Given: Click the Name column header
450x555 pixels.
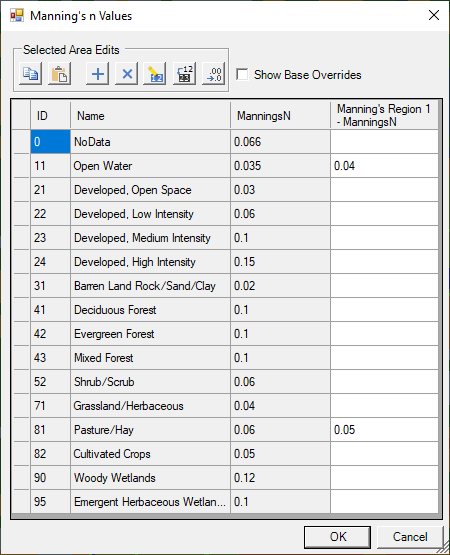Looking at the screenshot, I should (150, 115).
